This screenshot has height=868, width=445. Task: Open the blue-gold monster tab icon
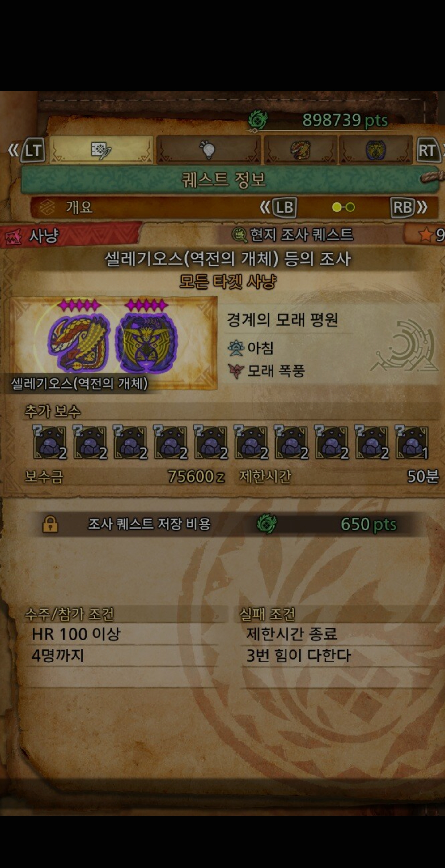[375, 150]
